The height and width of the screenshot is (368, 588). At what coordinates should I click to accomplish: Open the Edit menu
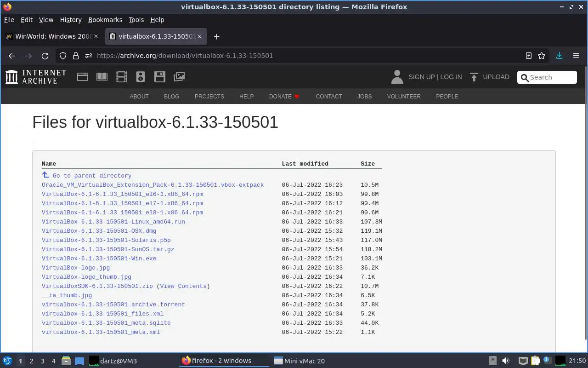(27, 20)
